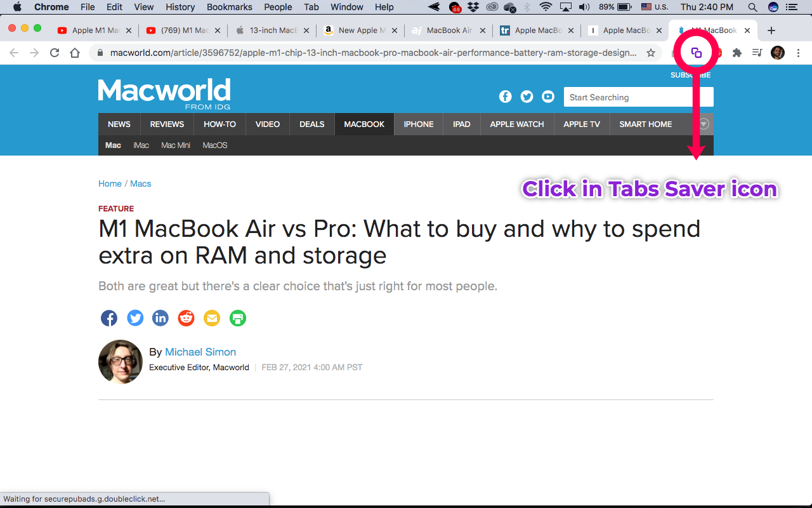Open Macworld's YouTube channel in header

pyautogui.click(x=548, y=97)
